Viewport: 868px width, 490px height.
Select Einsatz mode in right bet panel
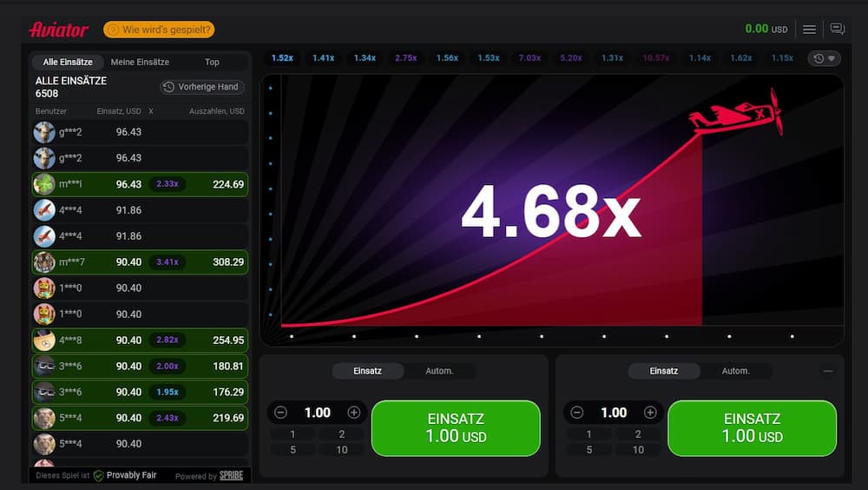pos(663,371)
